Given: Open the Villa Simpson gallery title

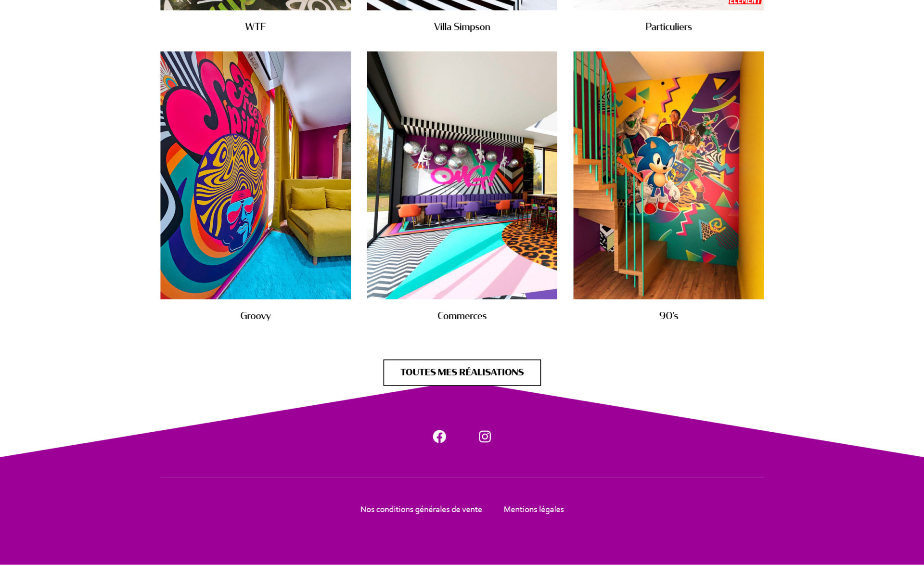Looking at the screenshot, I should (x=462, y=26).
